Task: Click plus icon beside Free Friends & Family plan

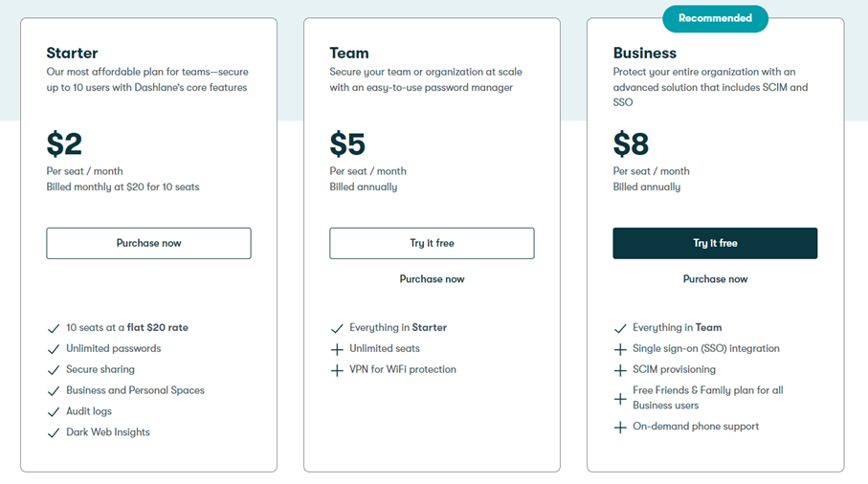Action: coord(620,399)
